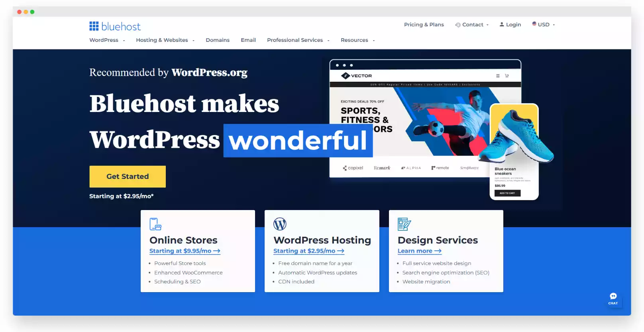Click the Vector logo in the mockup

click(357, 76)
